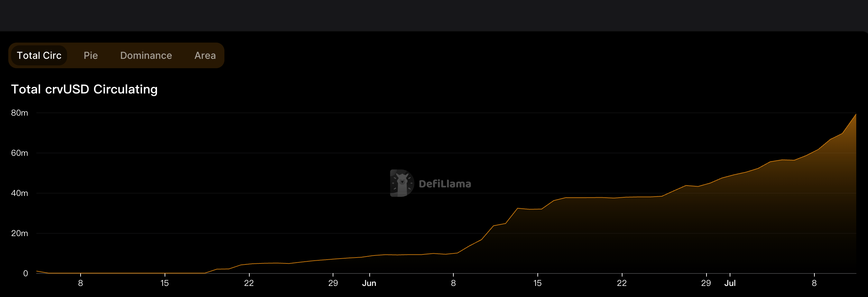Select the Total Circ tab

[39, 55]
